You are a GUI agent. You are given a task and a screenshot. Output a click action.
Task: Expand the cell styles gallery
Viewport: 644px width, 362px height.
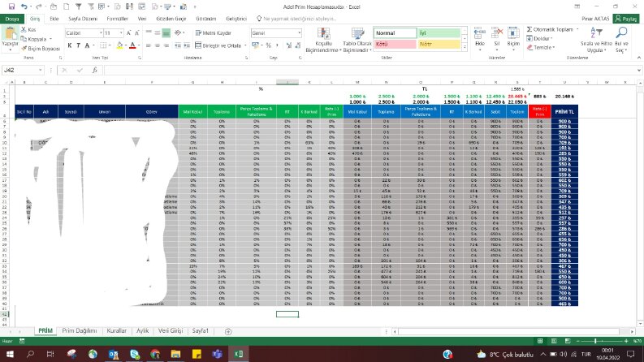click(x=465, y=48)
